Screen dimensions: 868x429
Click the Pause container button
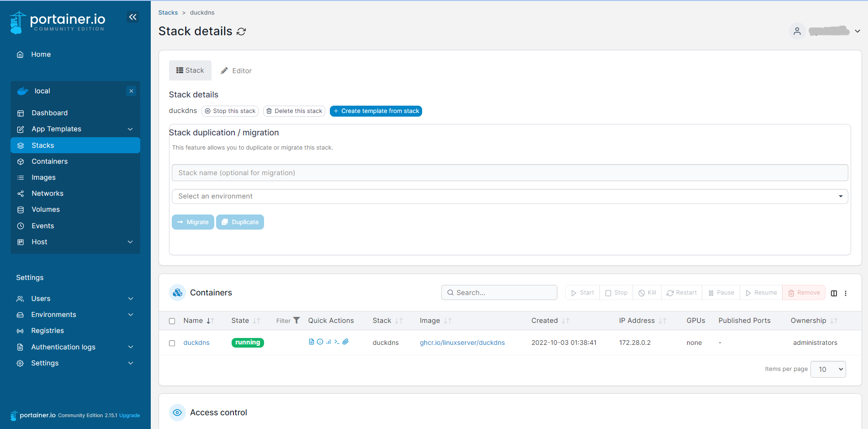(x=721, y=293)
